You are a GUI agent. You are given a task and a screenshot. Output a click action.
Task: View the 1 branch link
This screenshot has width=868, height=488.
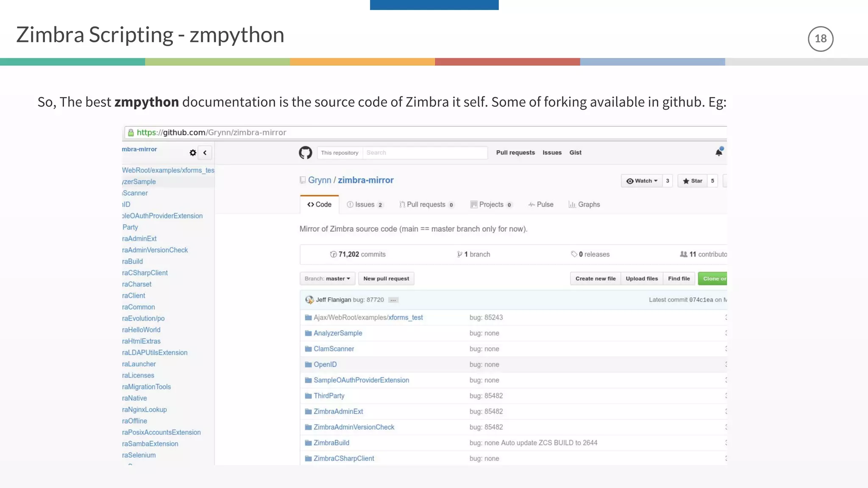click(473, 254)
